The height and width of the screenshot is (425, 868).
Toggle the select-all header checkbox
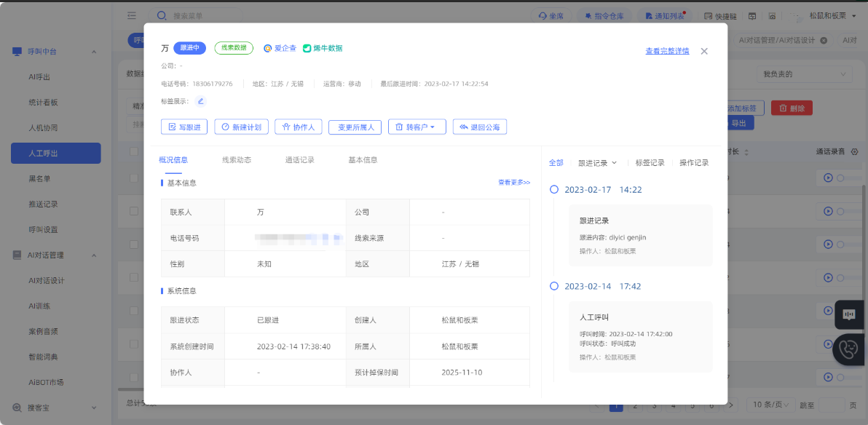pyautogui.click(x=134, y=151)
